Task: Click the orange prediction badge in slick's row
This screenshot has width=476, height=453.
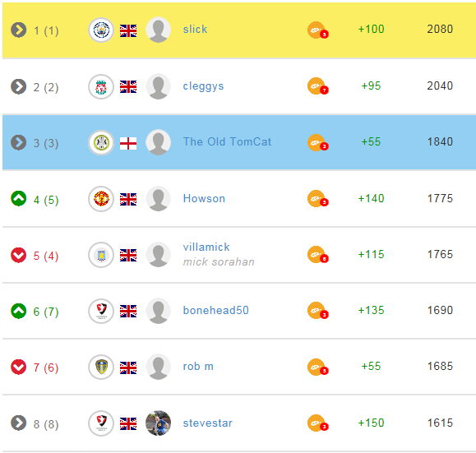Action: [317, 30]
